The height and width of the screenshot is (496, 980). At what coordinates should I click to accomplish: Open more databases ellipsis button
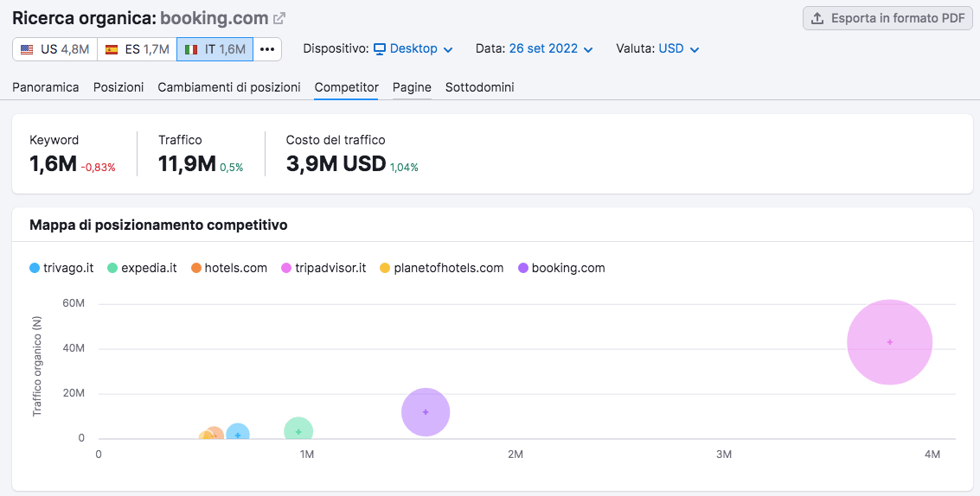(267, 49)
